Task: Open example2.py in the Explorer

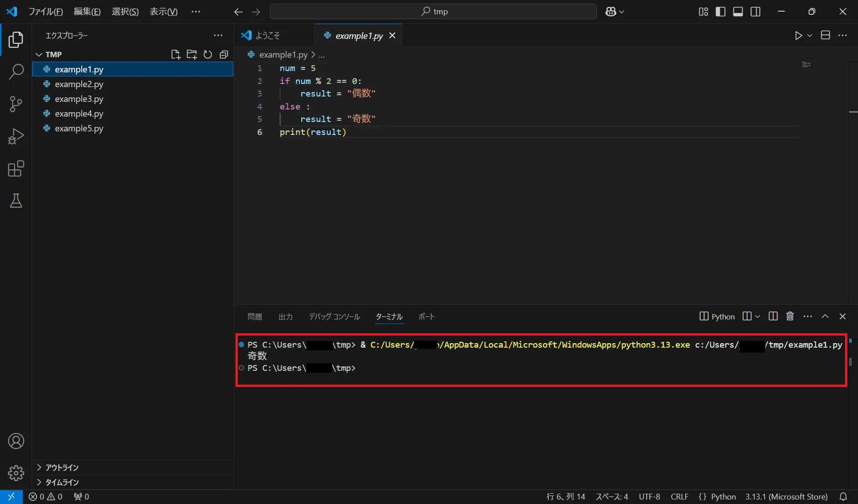Action: click(x=133, y=84)
